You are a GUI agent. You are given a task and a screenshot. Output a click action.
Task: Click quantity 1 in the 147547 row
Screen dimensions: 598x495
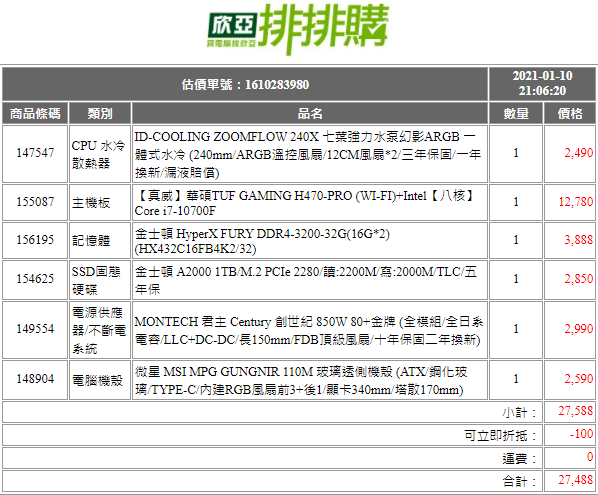point(516,153)
